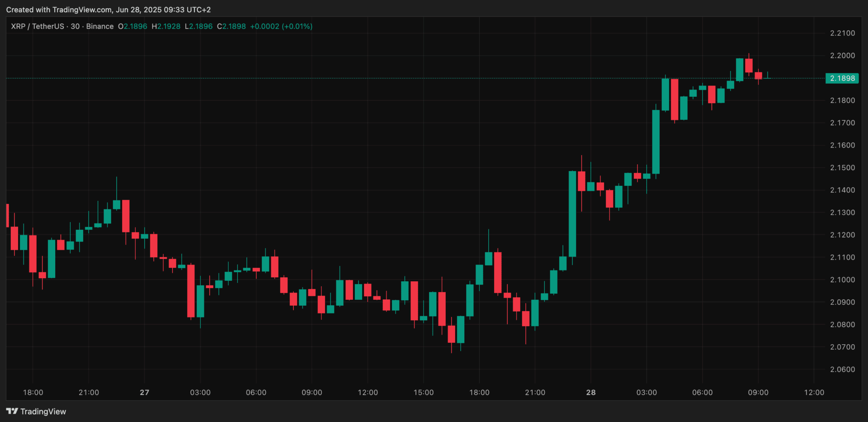Click the green percentage change indicator
The width and height of the screenshot is (868, 422).
click(x=297, y=26)
